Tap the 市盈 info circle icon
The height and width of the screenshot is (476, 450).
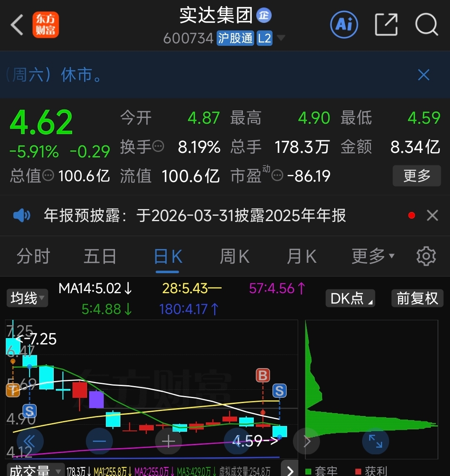[x=277, y=175]
